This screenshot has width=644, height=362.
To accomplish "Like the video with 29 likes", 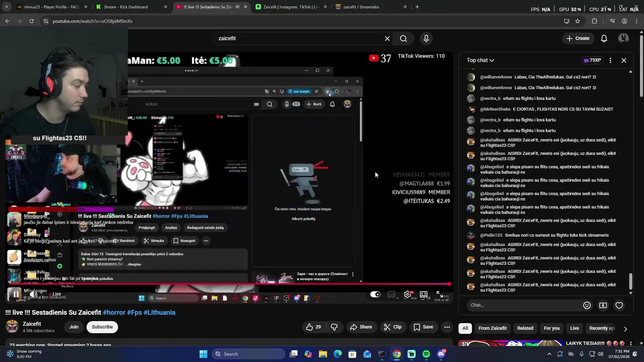I will [313, 327].
